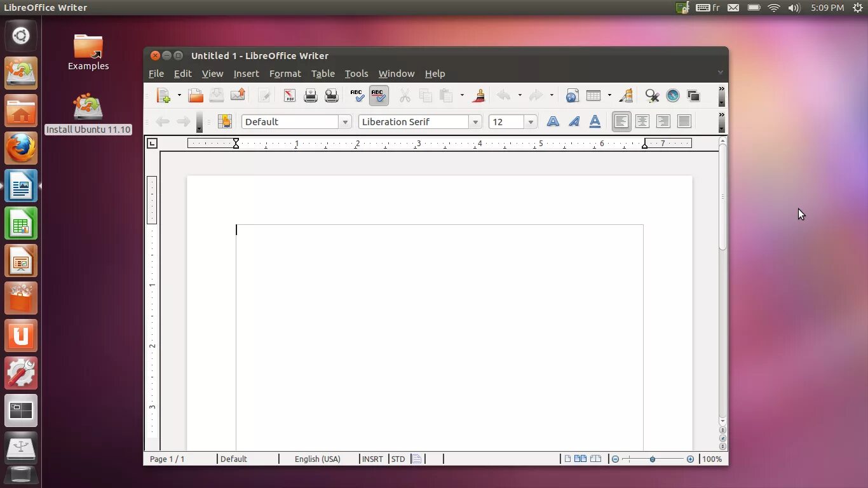Open the Navigator
The image size is (868, 488).
(x=673, y=95)
